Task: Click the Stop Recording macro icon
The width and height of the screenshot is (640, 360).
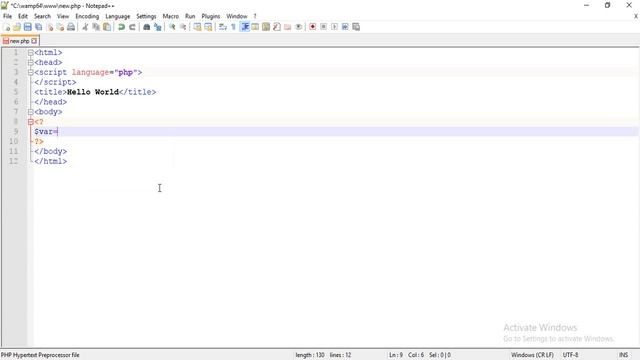Action: coord(323,27)
